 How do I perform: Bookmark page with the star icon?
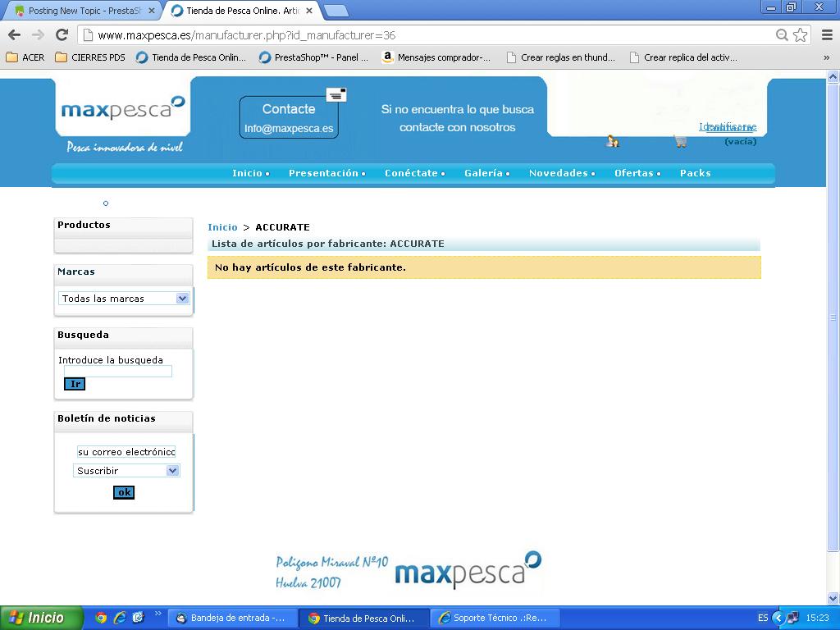pyautogui.click(x=800, y=34)
